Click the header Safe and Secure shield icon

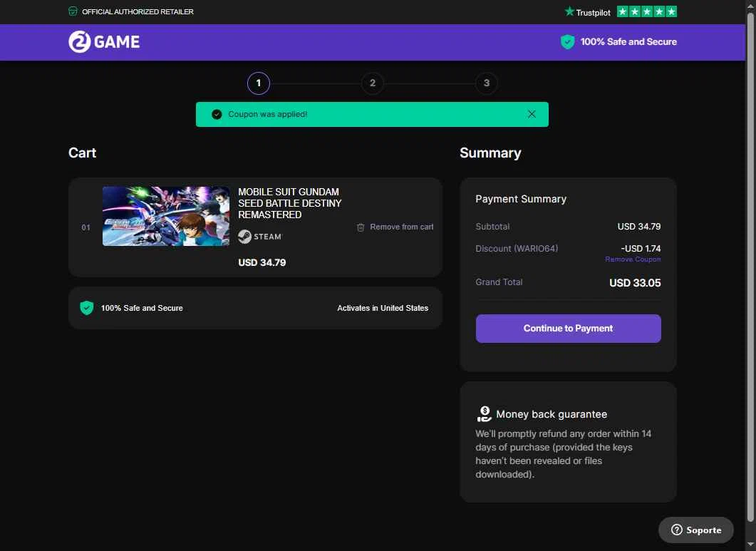click(x=567, y=42)
